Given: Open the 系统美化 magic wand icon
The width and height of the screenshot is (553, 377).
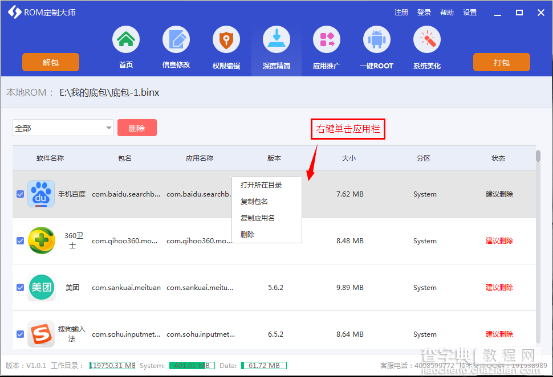Looking at the screenshot, I should pos(427,39).
